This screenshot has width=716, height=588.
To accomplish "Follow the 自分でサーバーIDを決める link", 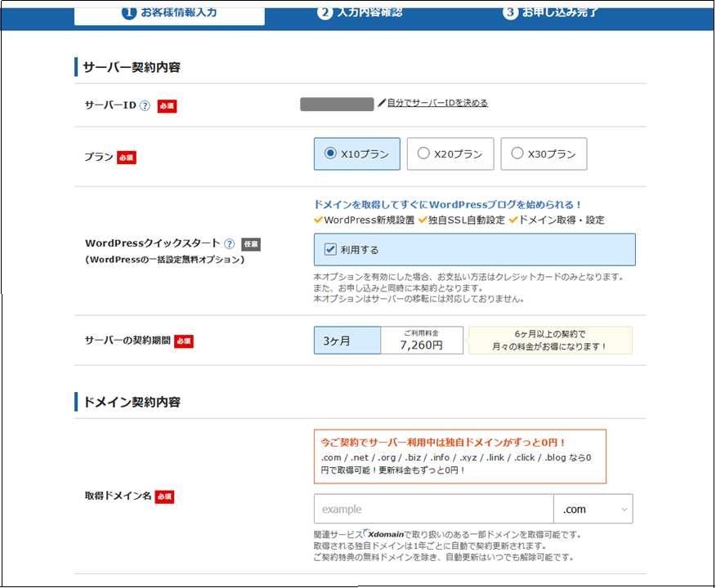I will 437,103.
